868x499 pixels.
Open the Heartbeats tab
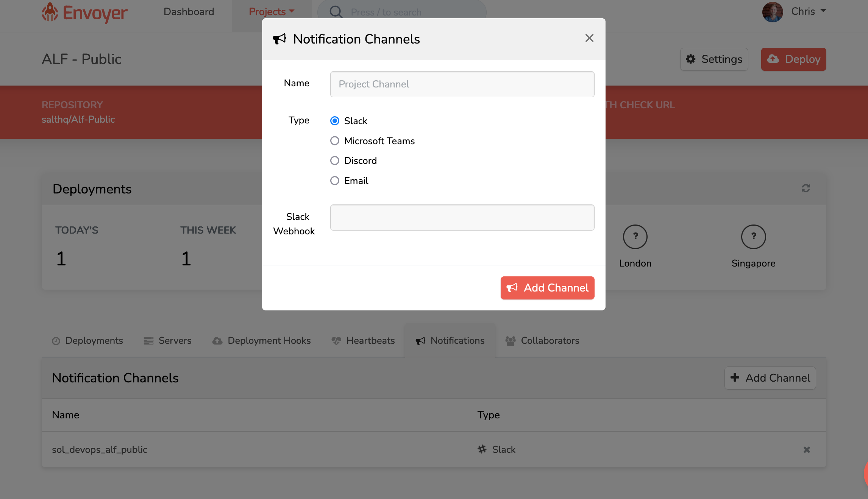(363, 340)
